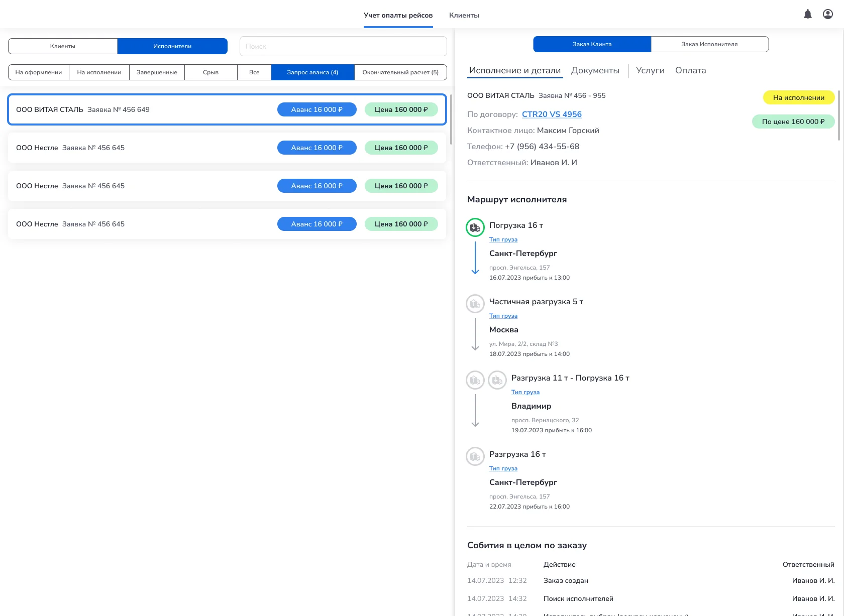Click the yellow На исполнении status badge

point(799,97)
